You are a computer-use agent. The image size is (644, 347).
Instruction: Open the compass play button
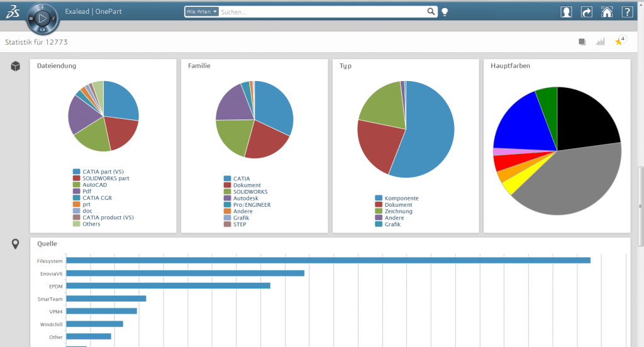click(42, 18)
